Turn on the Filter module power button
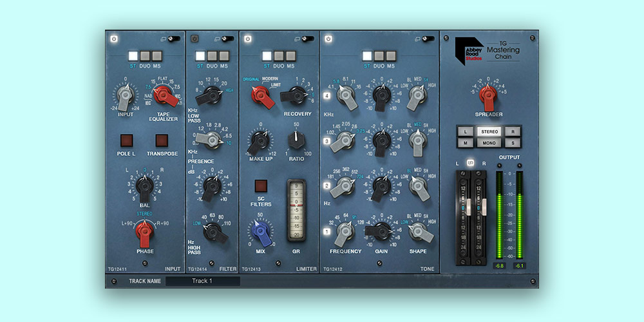644x322 pixels. (194, 39)
